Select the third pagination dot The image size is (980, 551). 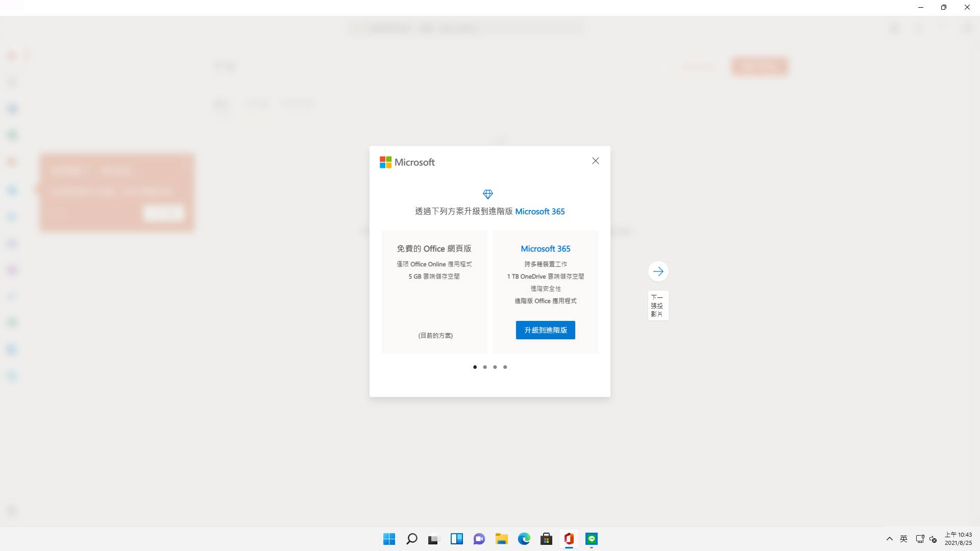(x=495, y=367)
